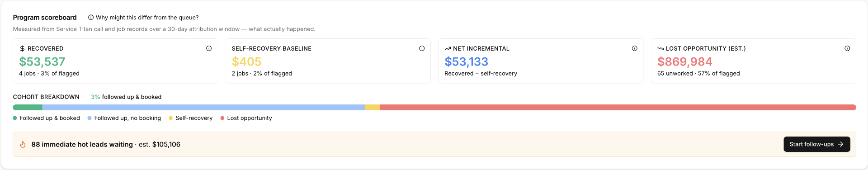Image resolution: width=868 pixels, height=170 pixels.
Task: Select the blue 'Followed up, no booking' bar segment
Action: click(x=203, y=108)
